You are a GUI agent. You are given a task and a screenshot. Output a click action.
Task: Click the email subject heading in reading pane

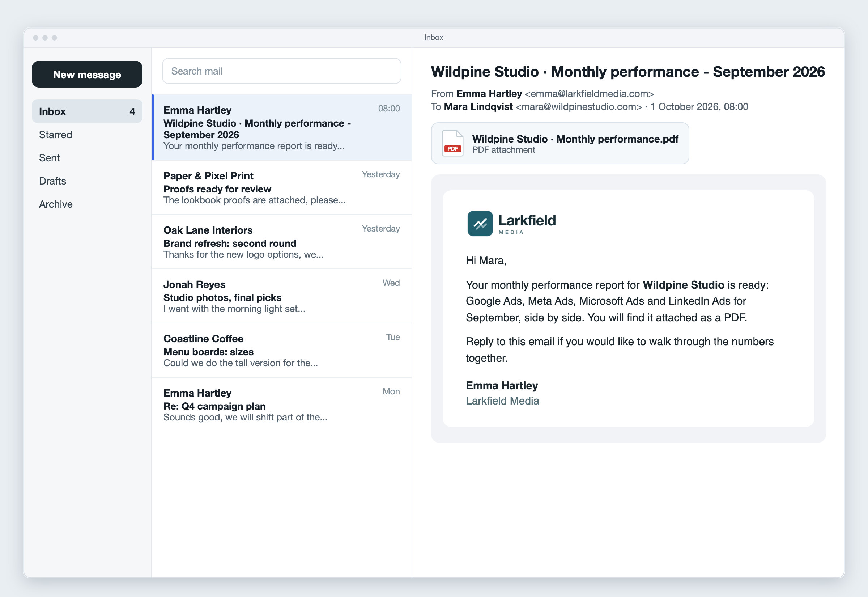[627, 72]
